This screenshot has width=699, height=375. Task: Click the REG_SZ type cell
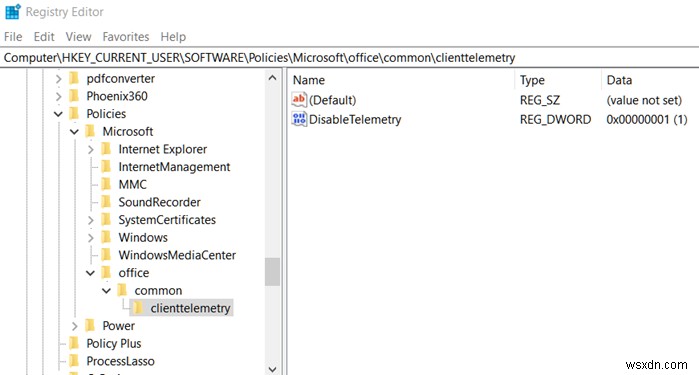pos(539,100)
